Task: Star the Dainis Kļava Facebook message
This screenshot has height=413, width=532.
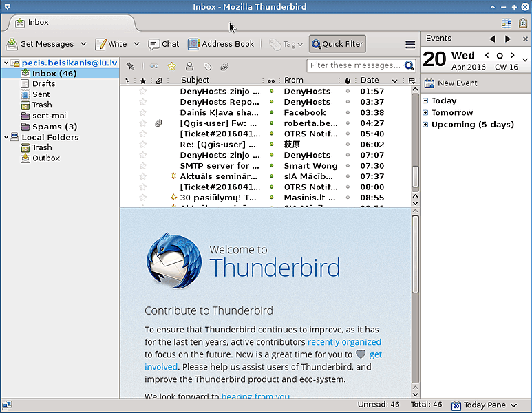Action: [x=143, y=112]
